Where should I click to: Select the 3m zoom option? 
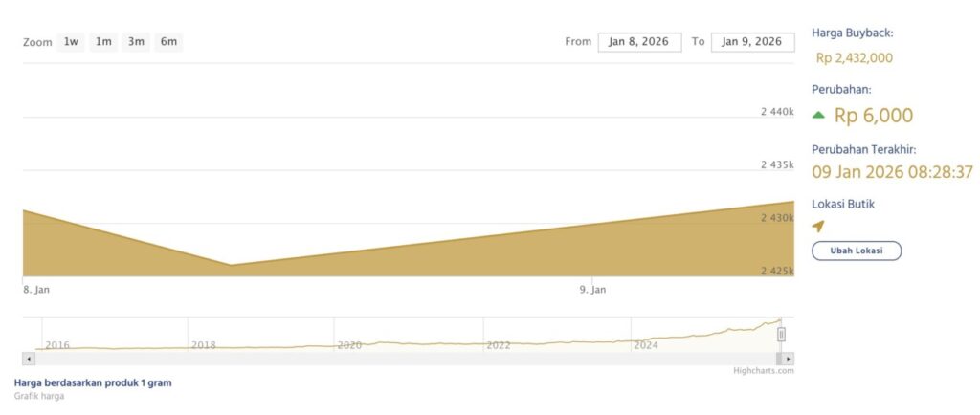(136, 42)
